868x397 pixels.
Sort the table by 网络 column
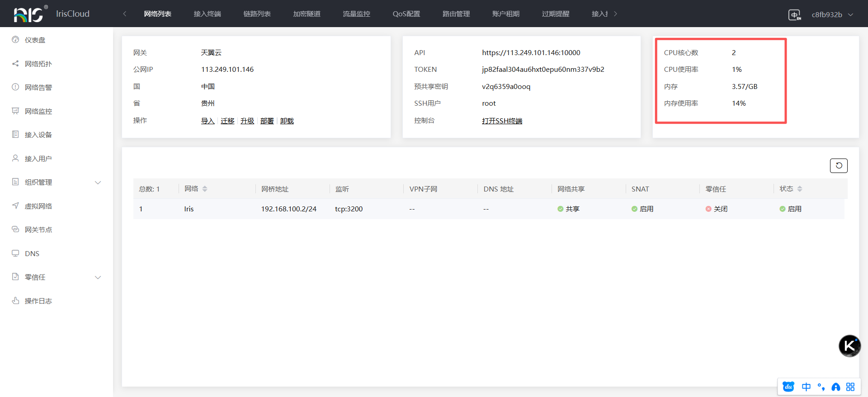click(205, 189)
